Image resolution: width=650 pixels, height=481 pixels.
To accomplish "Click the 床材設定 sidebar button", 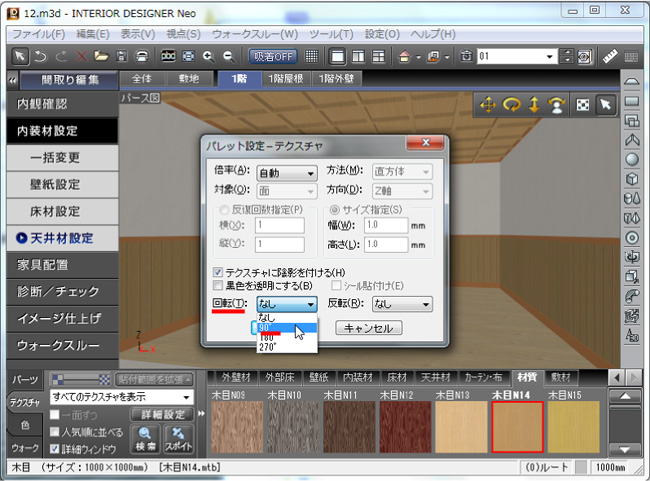I will coord(55,211).
